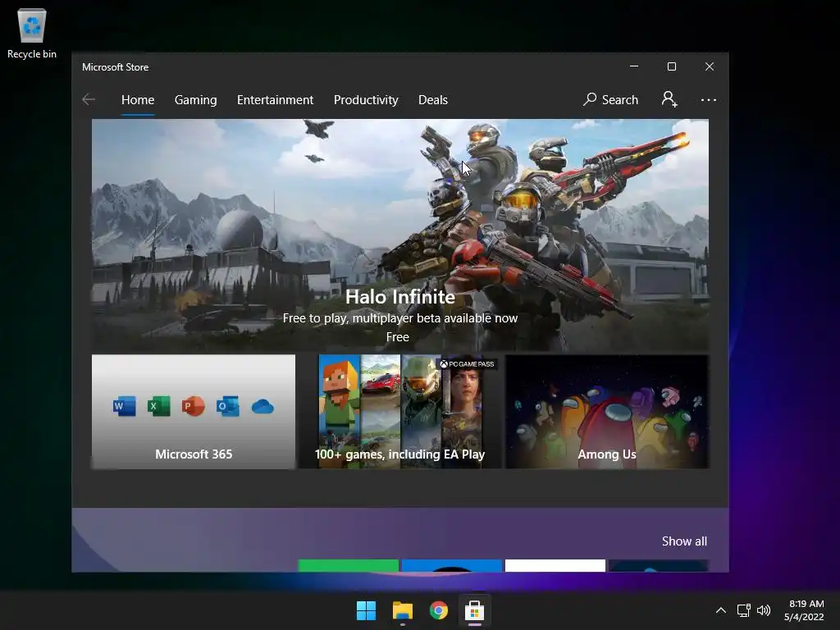Screen dimensions: 840x630
Task: Select the Recycle bin desktop icon
Action: 32,33
